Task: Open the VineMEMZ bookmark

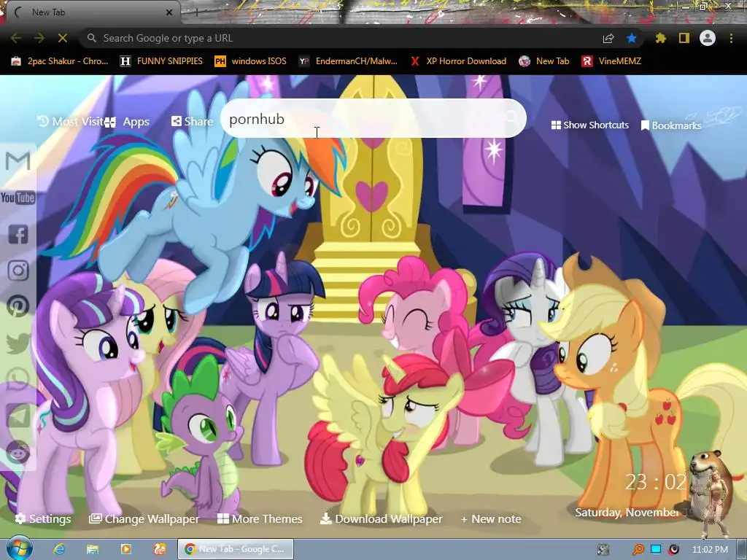Action: point(612,61)
